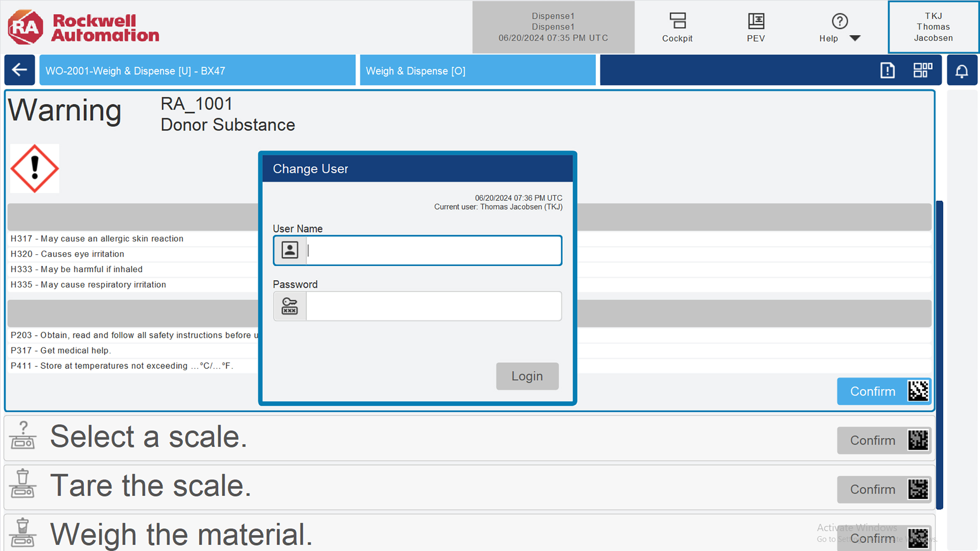Screen dimensions: 980x551
Task: Open the notifications bell
Action: 962,71
